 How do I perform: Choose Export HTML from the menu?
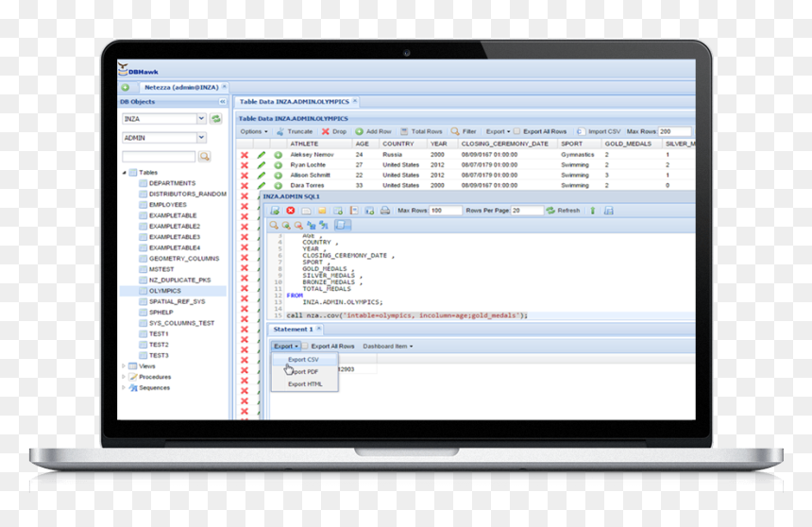point(305,384)
